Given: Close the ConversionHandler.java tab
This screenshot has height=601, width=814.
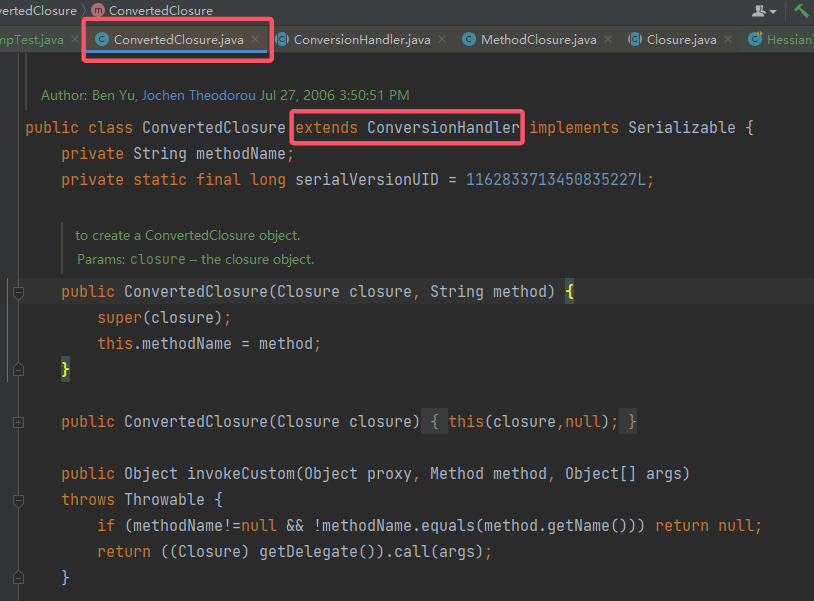Looking at the screenshot, I should (x=442, y=39).
